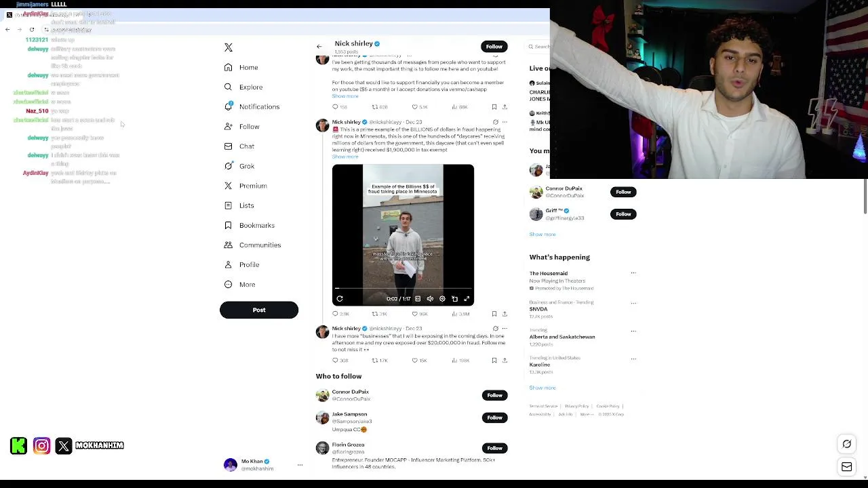Screen dimensions: 868x488
Task: Mute the video volume
Action: [x=430, y=299]
